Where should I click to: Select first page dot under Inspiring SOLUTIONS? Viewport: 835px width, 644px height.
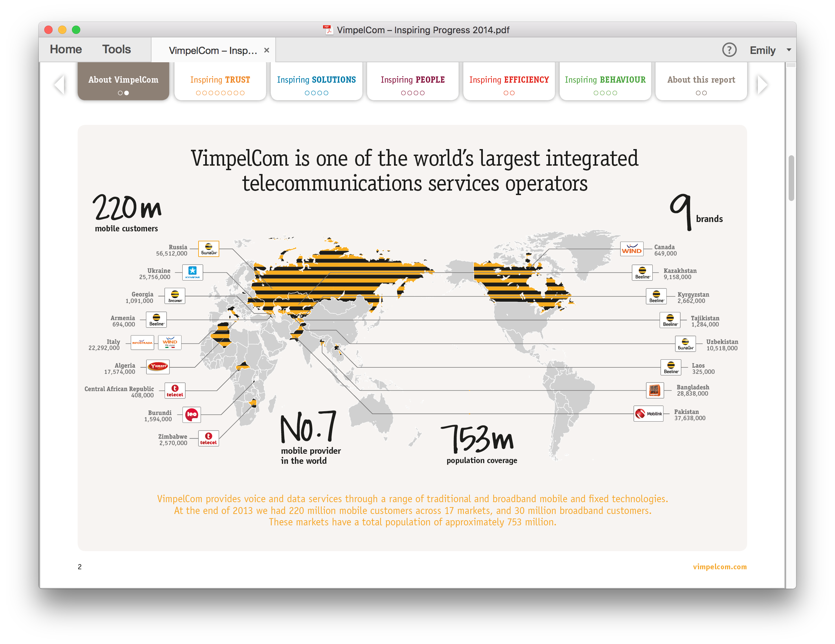coord(307,93)
